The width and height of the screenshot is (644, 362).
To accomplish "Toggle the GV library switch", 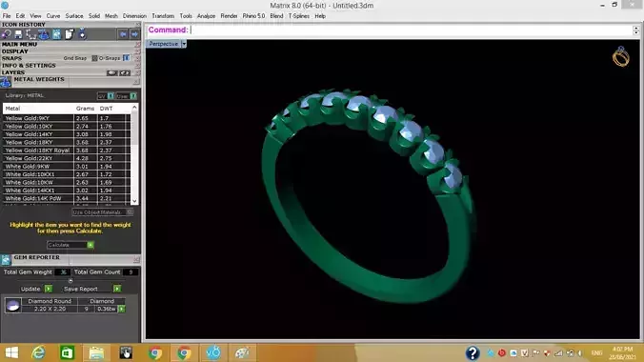I will (111, 95).
